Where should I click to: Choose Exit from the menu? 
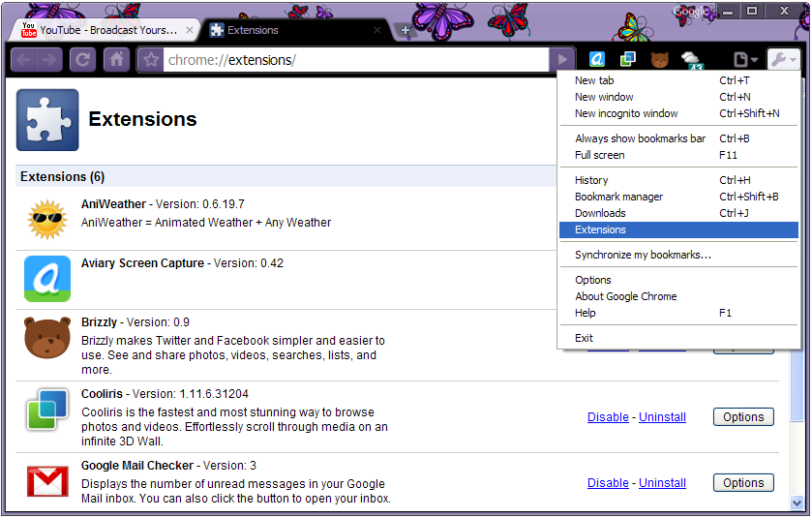pyautogui.click(x=678, y=338)
